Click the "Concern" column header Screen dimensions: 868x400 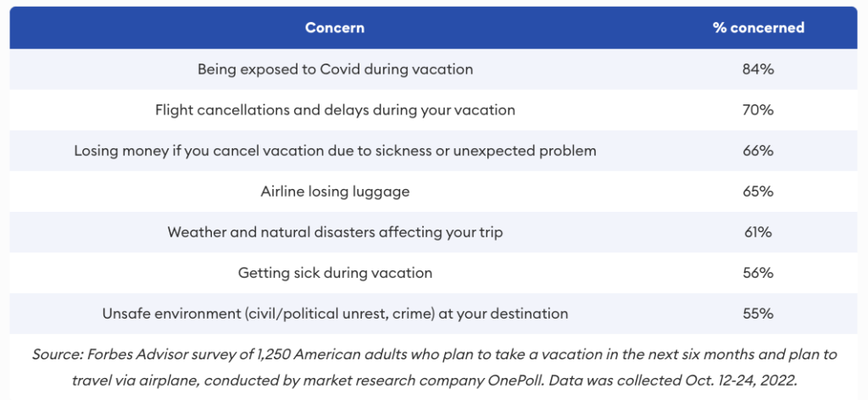click(335, 28)
